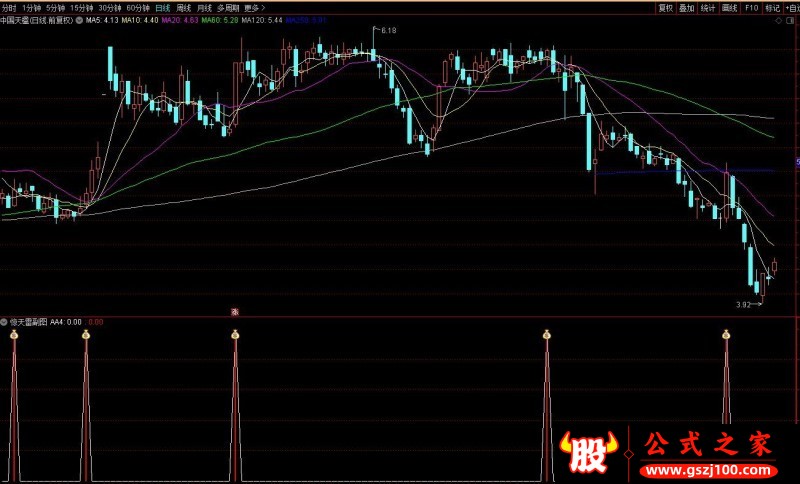Click the 叠加 overlay button

point(687,8)
